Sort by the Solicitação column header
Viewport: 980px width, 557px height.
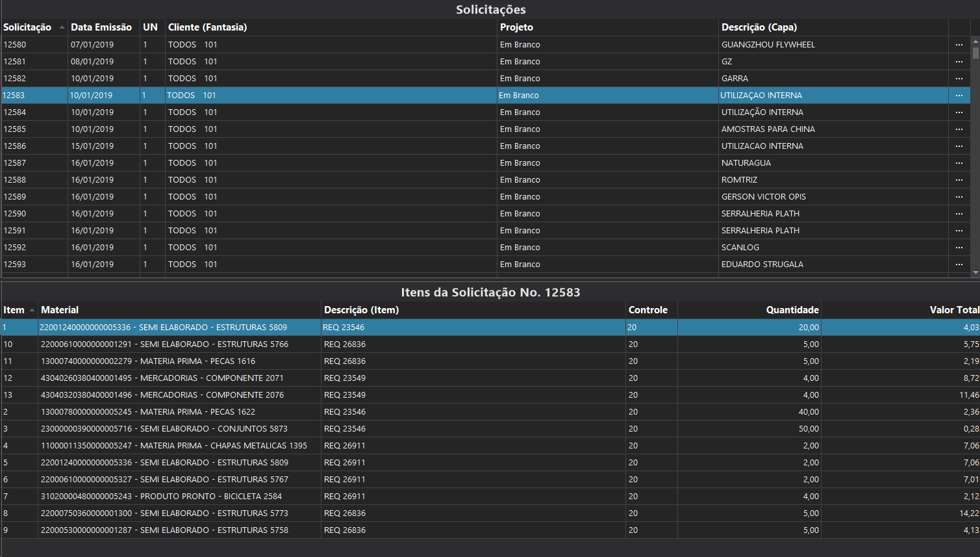[34, 27]
